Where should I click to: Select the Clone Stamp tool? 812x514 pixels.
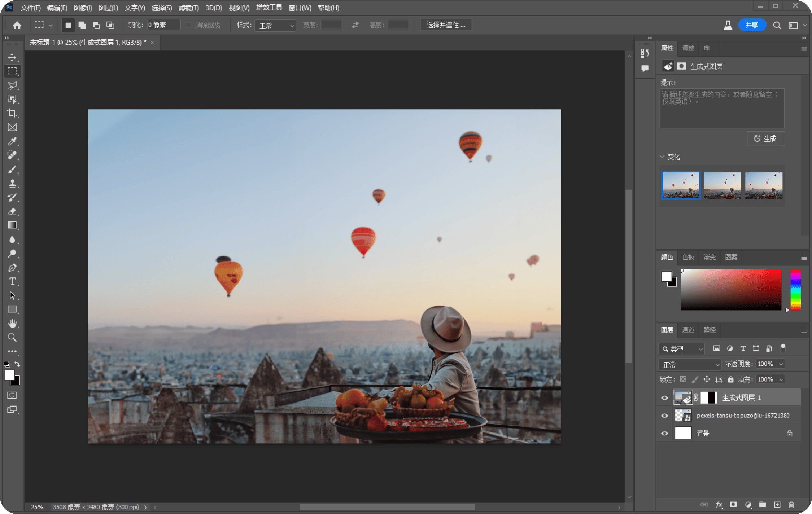(12, 183)
